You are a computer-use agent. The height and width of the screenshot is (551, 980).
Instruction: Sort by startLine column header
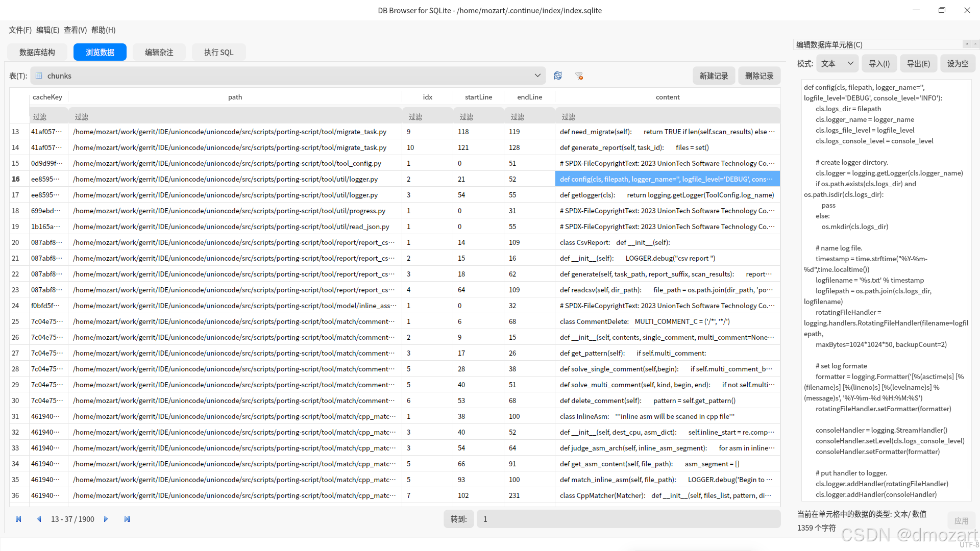478,97
